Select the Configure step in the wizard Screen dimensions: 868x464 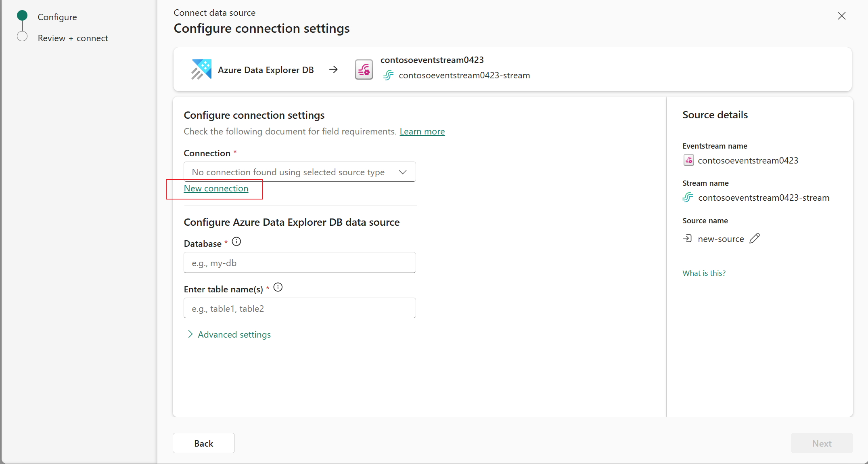click(57, 17)
